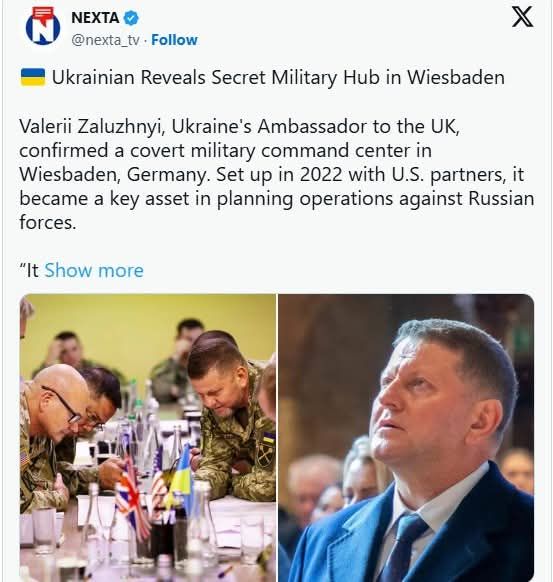Image resolution: width=553 pixels, height=582 pixels.
Task: Follow the nexta_tv account
Action: 174,40
